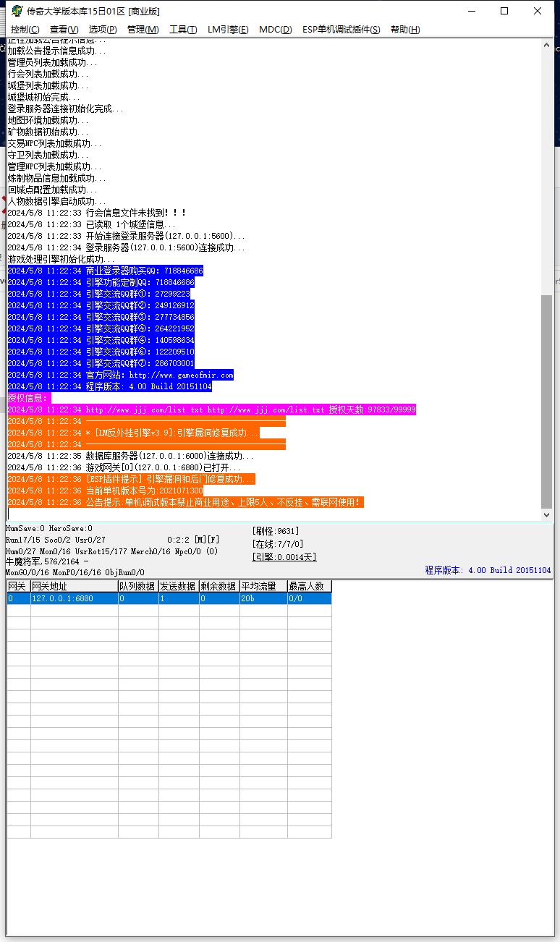Click the LM反外挂引擎v3.9 log line

pyautogui.click(x=134, y=433)
